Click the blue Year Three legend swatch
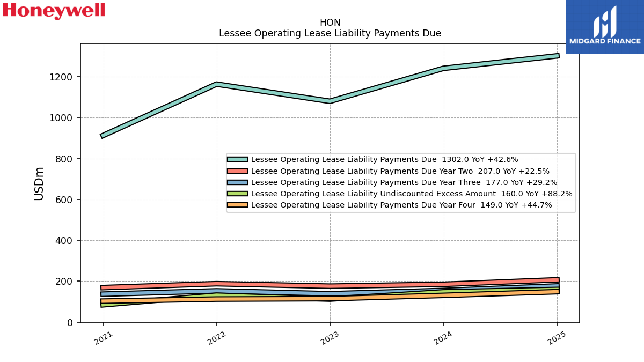This screenshot has width=644, height=362. (x=237, y=182)
